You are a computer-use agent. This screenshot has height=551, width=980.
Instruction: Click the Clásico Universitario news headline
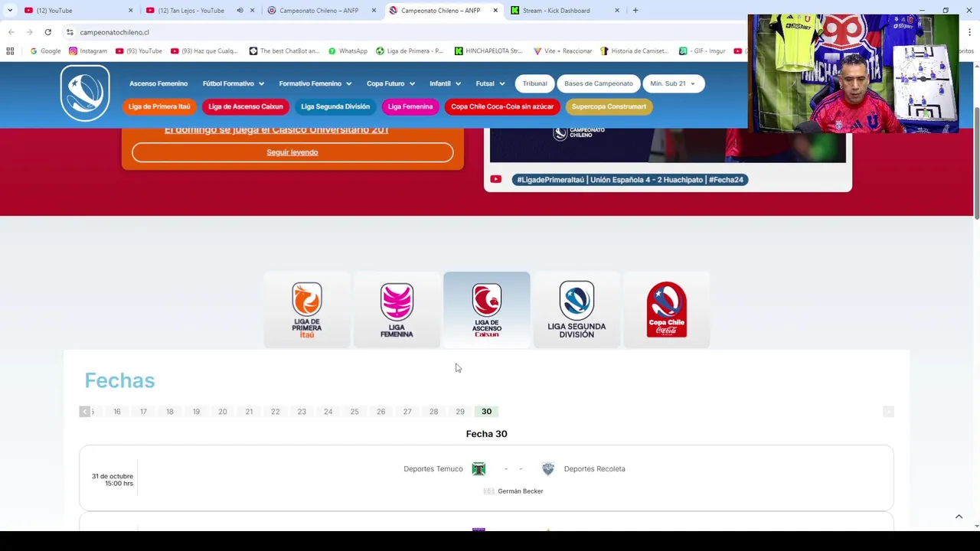pyautogui.click(x=276, y=130)
